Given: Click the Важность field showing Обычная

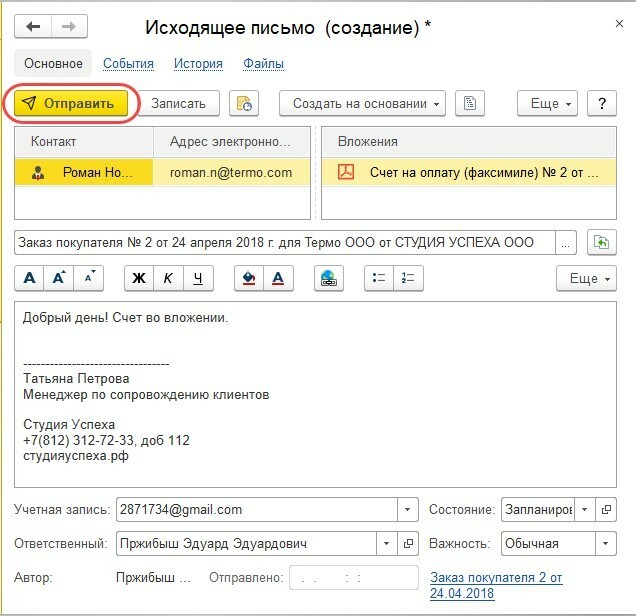Looking at the screenshot, I should pos(548,543).
